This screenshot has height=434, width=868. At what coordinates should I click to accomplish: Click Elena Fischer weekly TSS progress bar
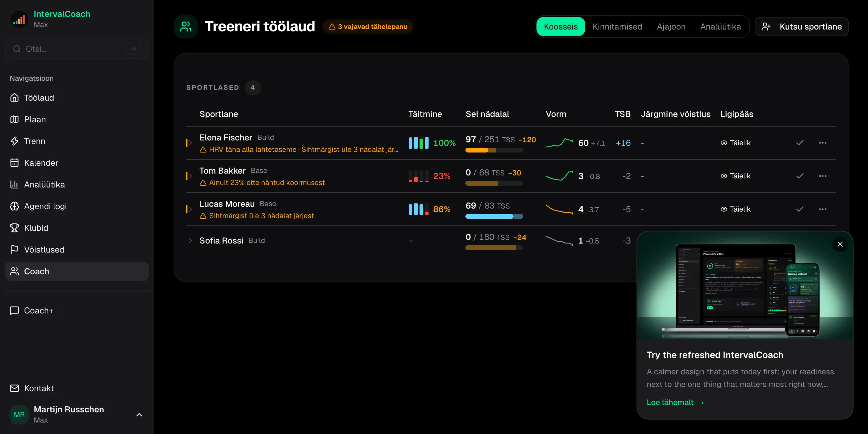[494, 150]
